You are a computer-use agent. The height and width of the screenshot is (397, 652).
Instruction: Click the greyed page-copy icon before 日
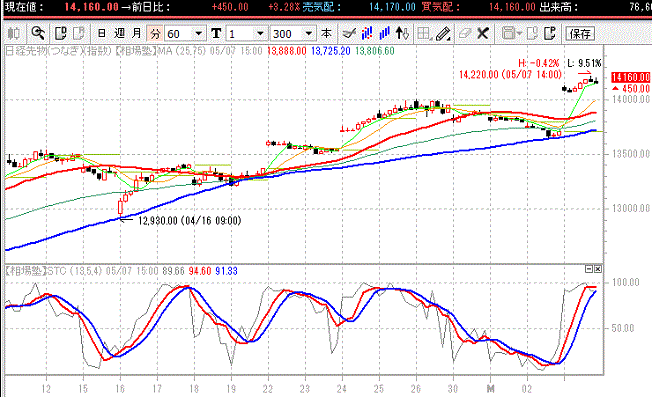pos(79,33)
